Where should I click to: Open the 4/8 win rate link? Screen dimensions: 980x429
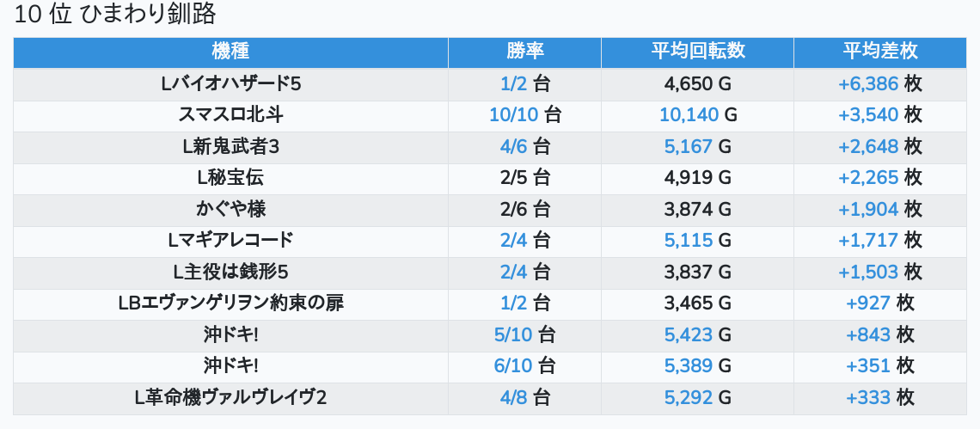coord(514,398)
